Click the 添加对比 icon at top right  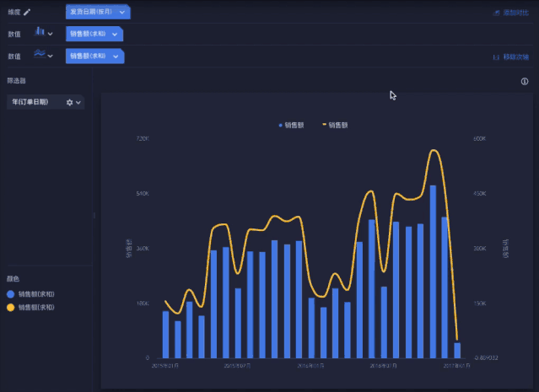point(497,13)
